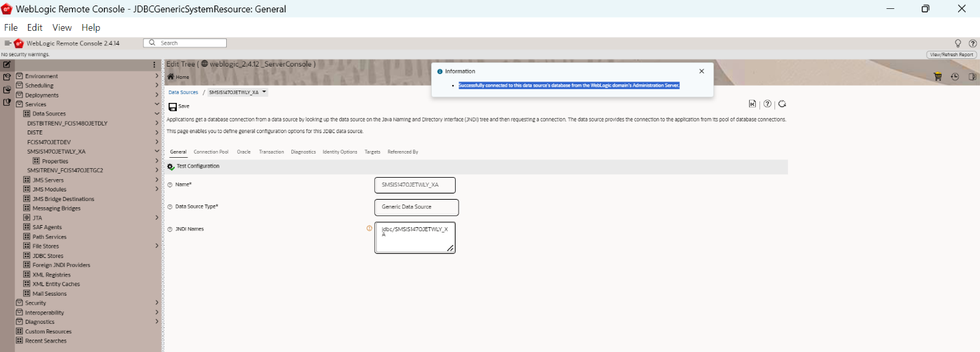Open Messaging Bridges in the tree
Image resolution: width=980 pixels, height=352 pixels.
click(56, 209)
